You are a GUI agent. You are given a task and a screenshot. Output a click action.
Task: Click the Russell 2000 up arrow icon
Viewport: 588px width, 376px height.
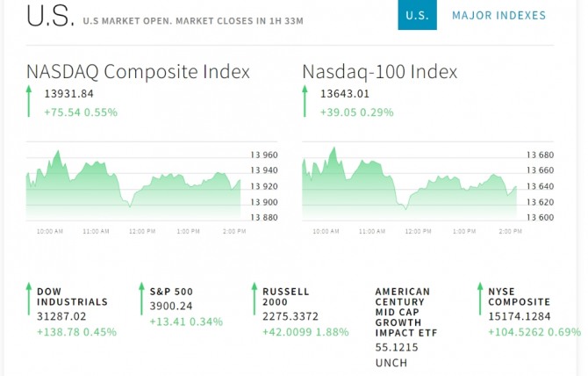coord(254,300)
